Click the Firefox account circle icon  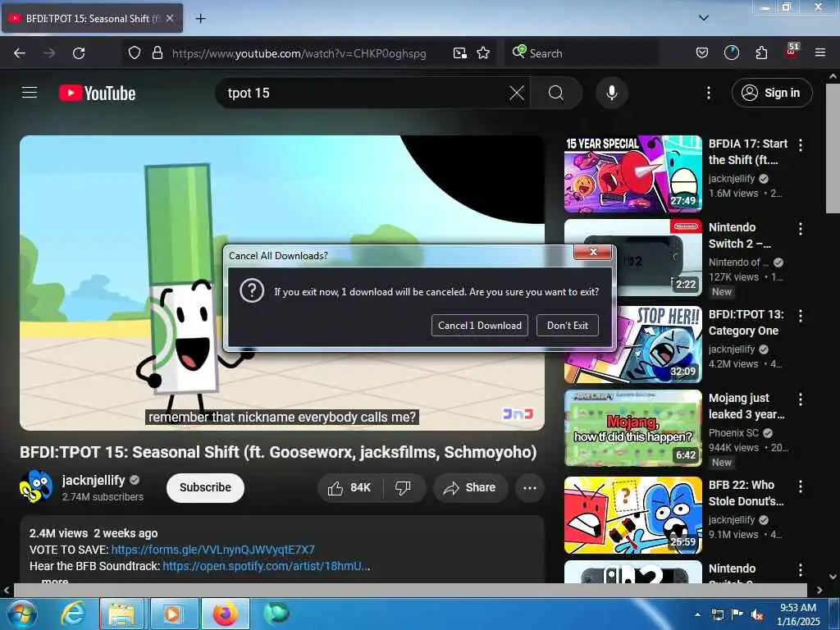click(x=731, y=53)
